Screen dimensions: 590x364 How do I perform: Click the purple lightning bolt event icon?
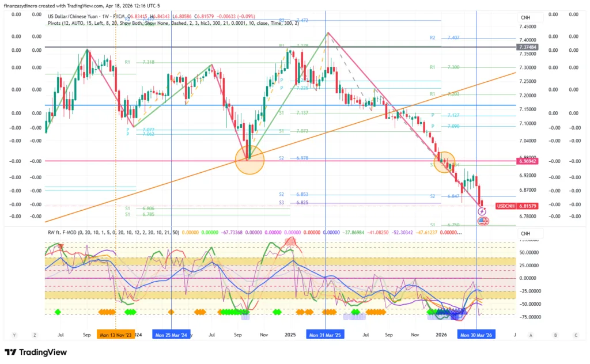tap(483, 212)
